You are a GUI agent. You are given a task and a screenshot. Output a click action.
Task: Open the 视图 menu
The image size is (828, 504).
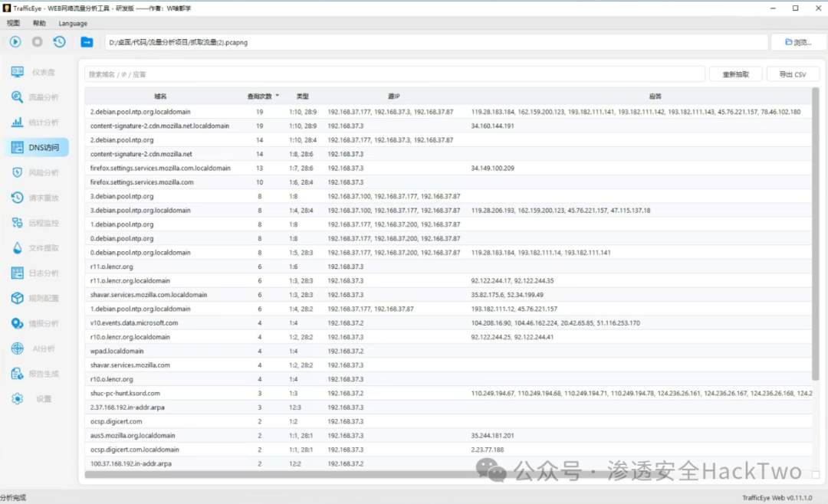pos(13,23)
